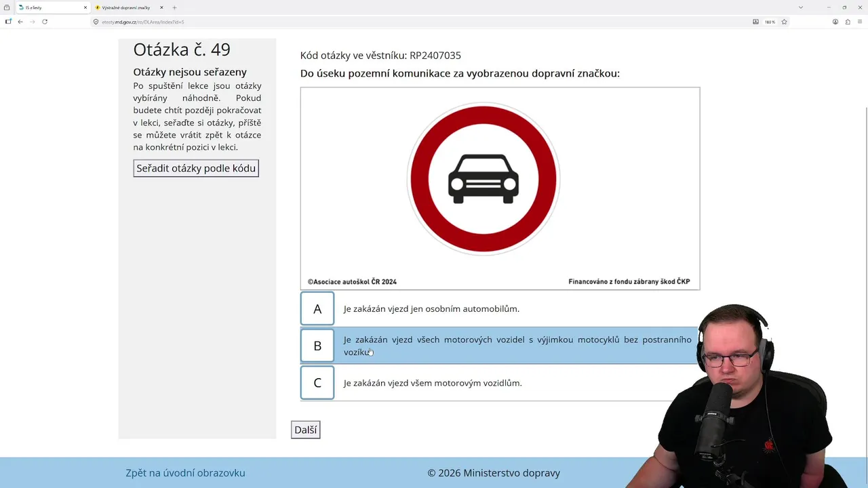This screenshot has width=868, height=488.
Task: Click Seřadit otázky podle kódu button
Action: coord(196,168)
